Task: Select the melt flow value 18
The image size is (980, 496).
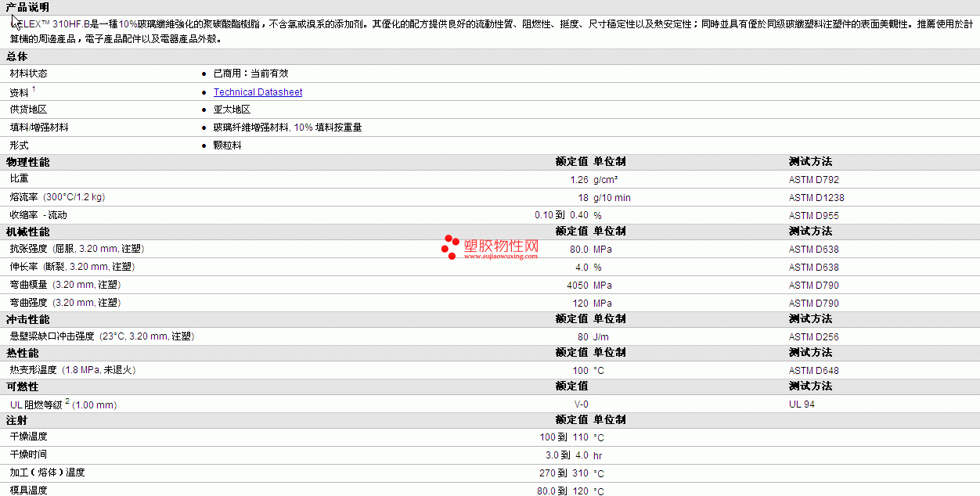Action: click(x=583, y=198)
